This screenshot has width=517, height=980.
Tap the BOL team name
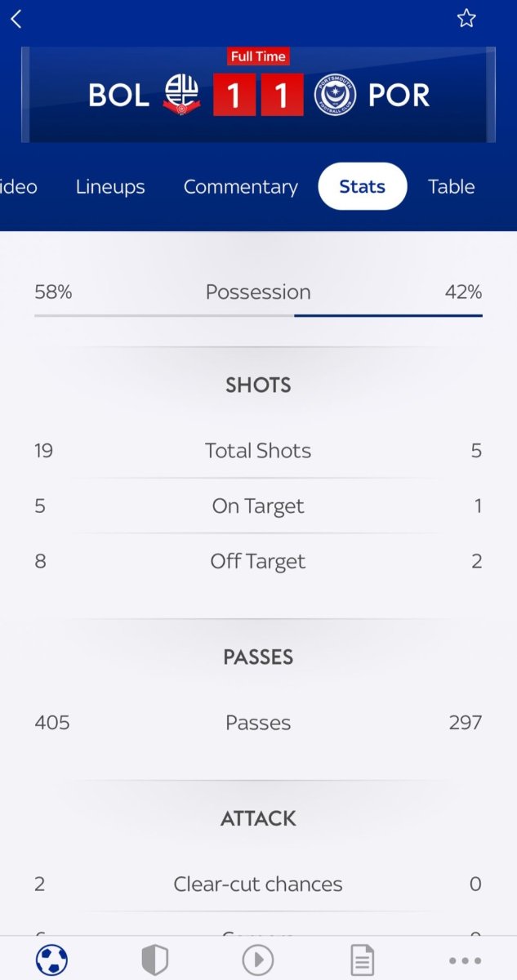pyautogui.click(x=119, y=96)
